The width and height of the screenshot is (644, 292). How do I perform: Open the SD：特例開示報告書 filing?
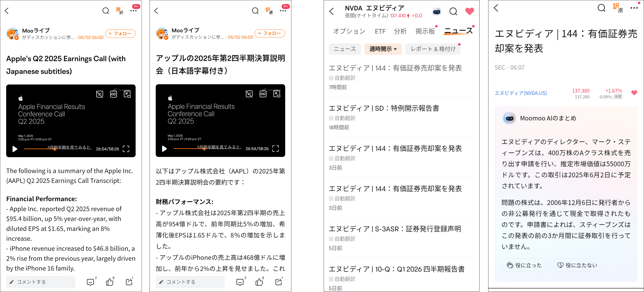pyautogui.click(x=402, y=117)
